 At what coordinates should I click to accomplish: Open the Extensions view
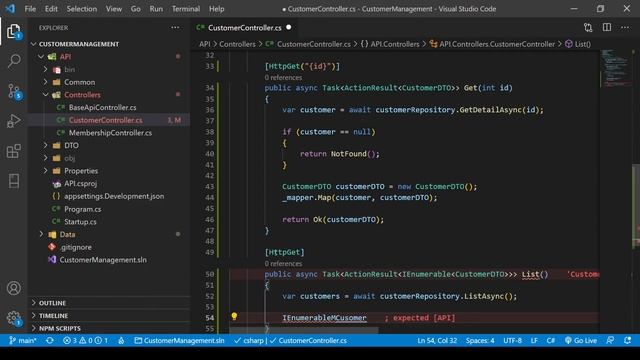pyautogui.click(x=13, y=151)
